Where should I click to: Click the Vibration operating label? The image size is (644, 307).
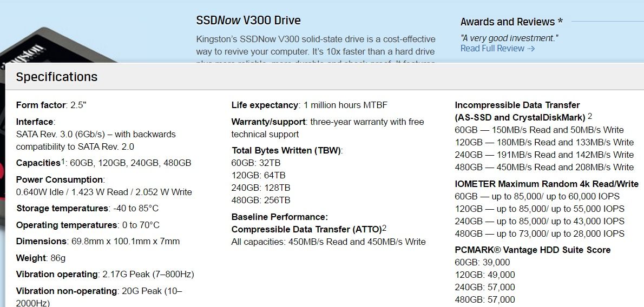coord(57,274)
